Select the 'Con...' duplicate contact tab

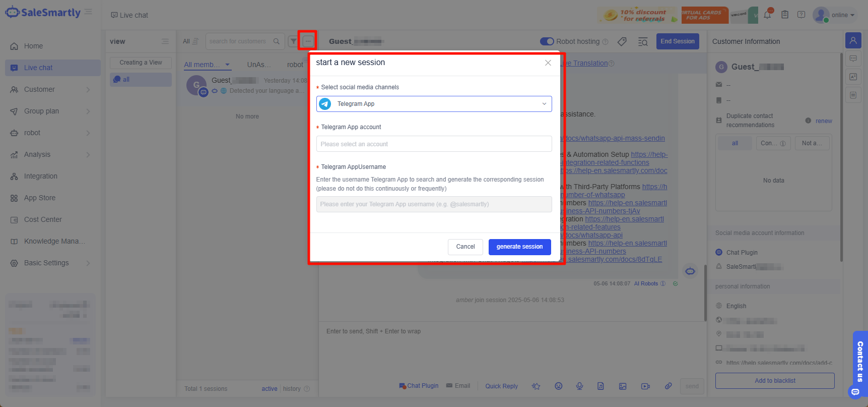point(773,143)
